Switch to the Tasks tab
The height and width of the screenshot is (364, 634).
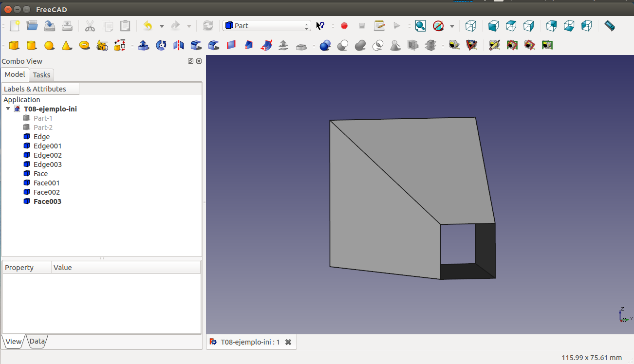click(41, 75)
